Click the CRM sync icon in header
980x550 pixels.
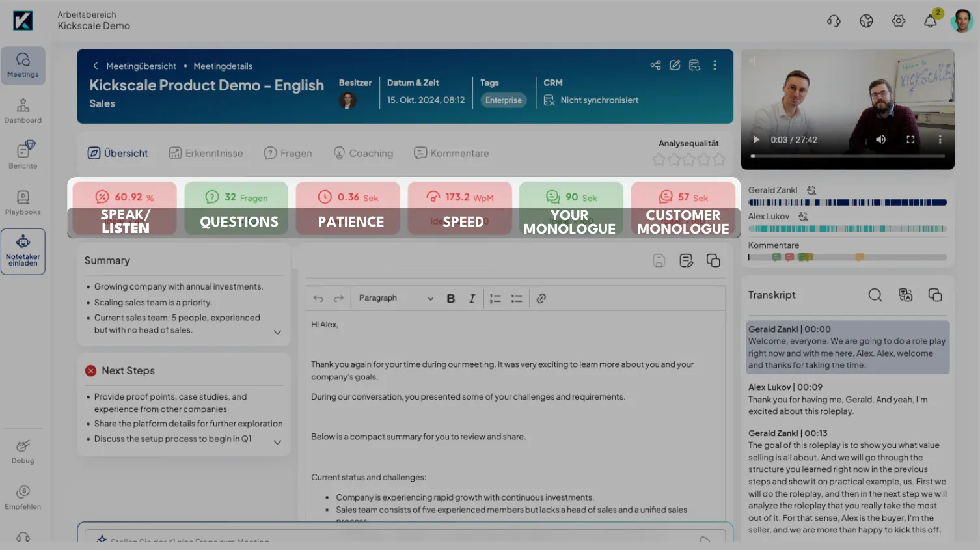[x=694, y=65]
